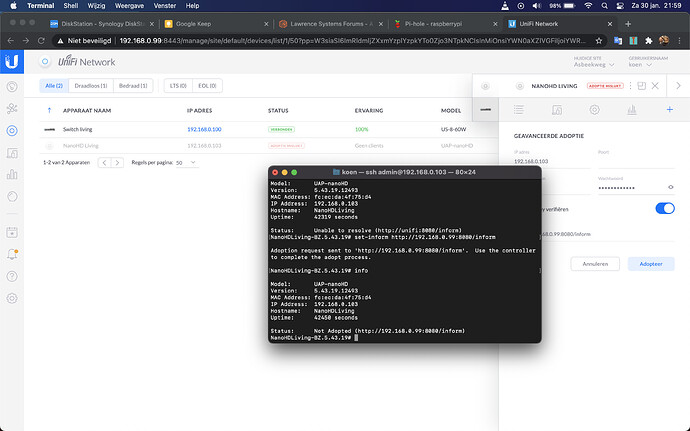Open the rows per page dropdown
690x431 pixels.
[x=186, y=162]
